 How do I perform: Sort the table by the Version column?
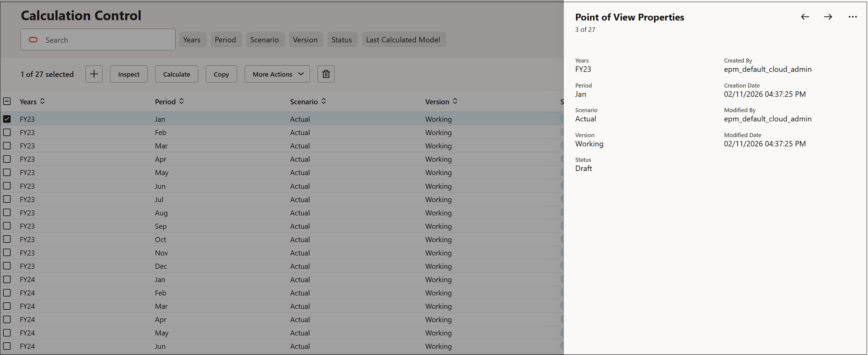[x=455, y=101]
